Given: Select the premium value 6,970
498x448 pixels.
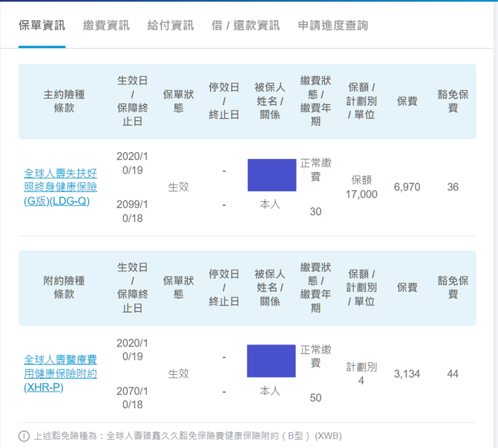Looking at the screenshot, I should coord(407,187).
